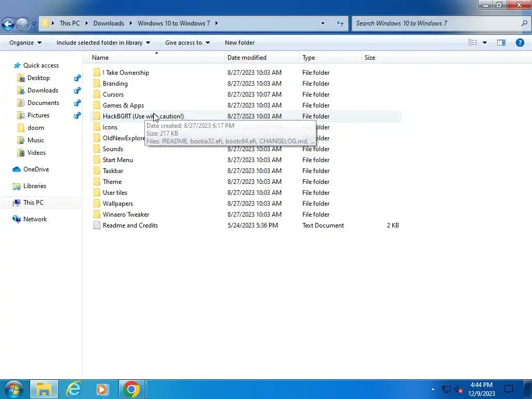
Task: Launch the media player from the taskbar
Action: 102,389
